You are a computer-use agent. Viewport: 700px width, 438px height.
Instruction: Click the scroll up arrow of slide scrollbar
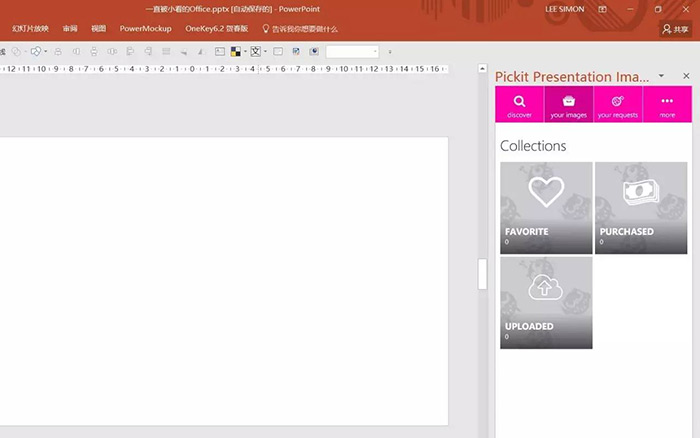[482, 69]
